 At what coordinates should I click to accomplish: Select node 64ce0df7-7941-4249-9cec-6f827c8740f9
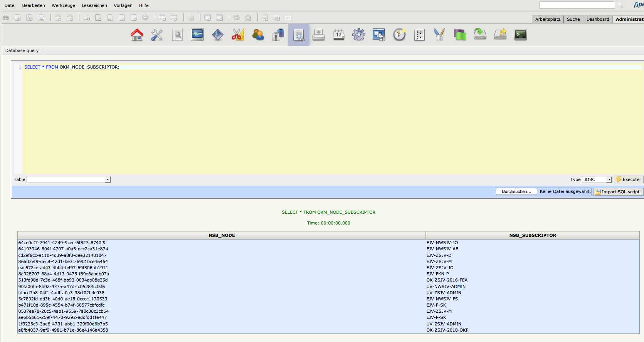tap(62, 243)
